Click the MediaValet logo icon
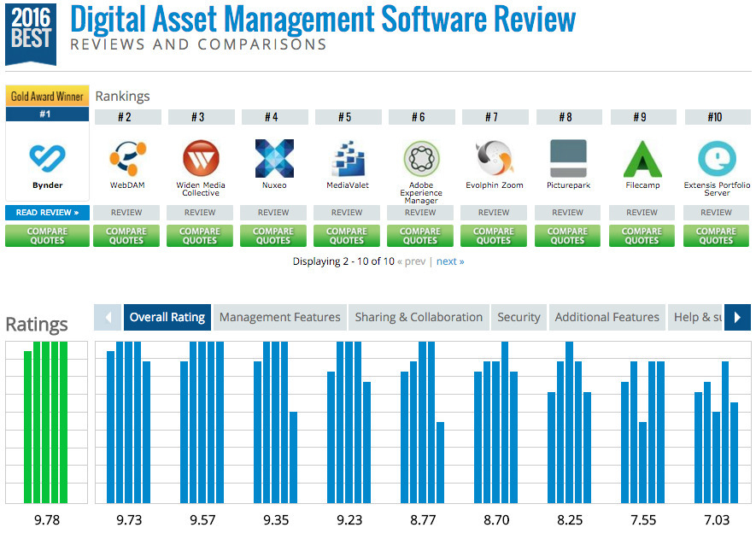The width and height of the screenshot is (756, 551). pyautogui.click(x=349, y=158)
